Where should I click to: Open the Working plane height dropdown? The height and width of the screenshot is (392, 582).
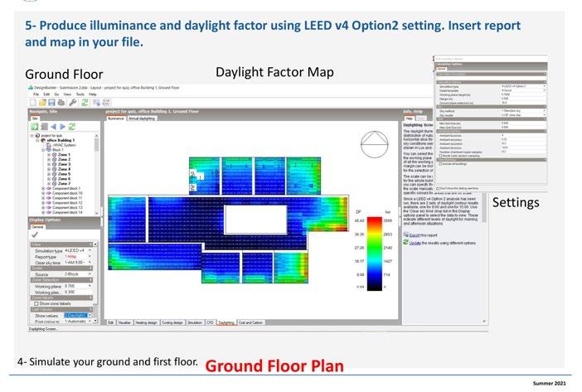pyautogui.click(x=90, y=286)
